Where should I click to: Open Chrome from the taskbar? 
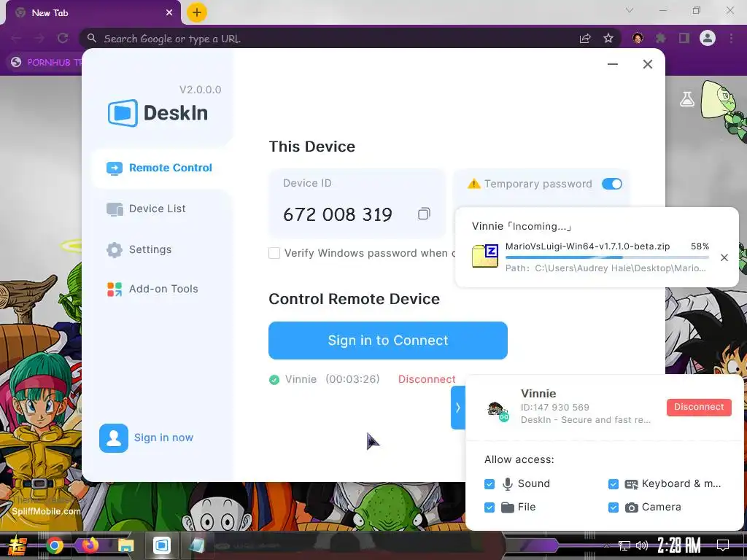(x=55, y=545)
